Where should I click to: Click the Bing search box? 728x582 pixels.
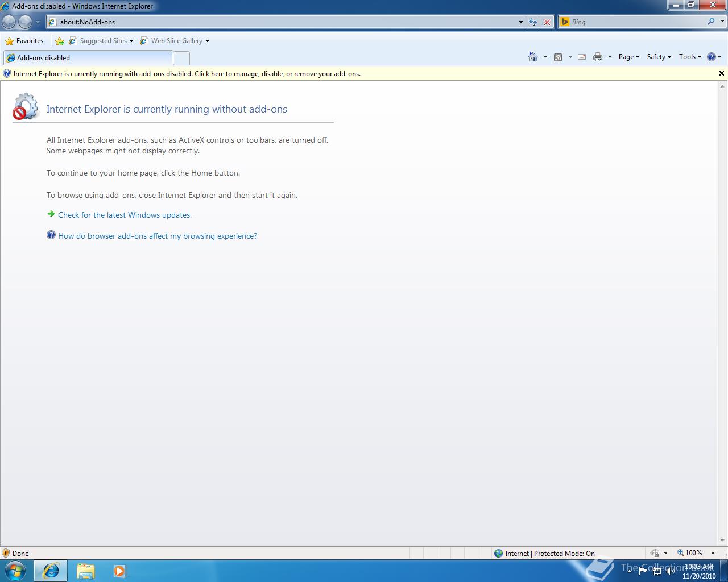631,22
